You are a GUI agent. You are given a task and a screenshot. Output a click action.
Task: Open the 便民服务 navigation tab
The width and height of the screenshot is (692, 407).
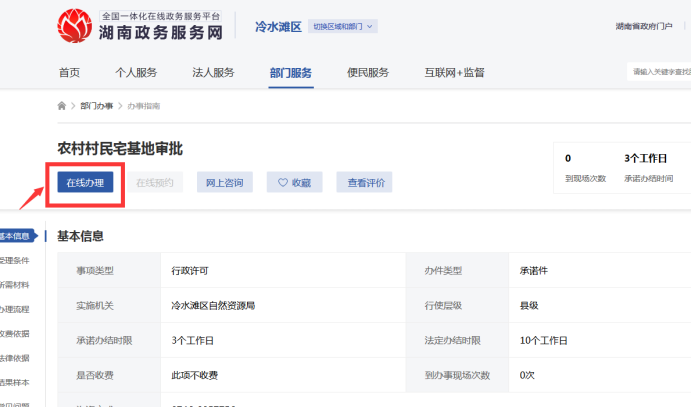367,72
